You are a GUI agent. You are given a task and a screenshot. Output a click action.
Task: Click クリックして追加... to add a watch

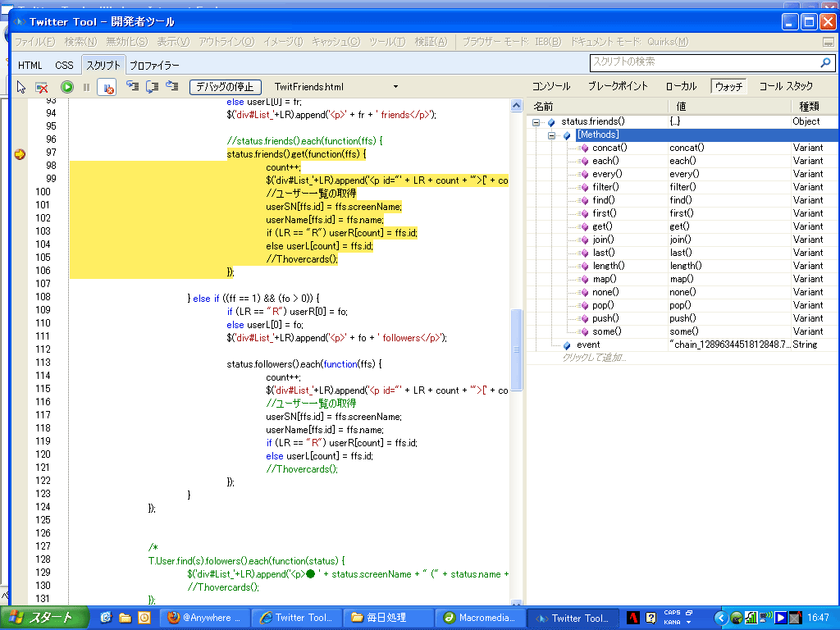coord(594,358)
